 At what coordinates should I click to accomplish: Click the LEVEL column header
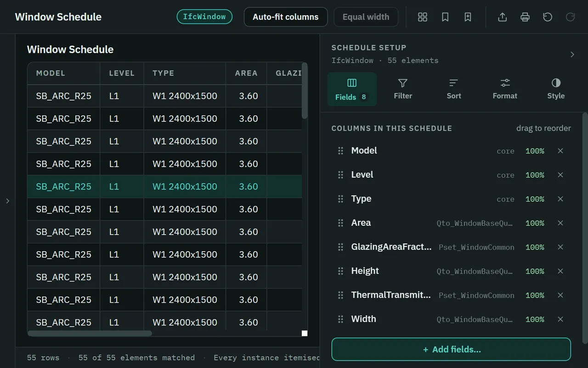click(x=122, y=73)
